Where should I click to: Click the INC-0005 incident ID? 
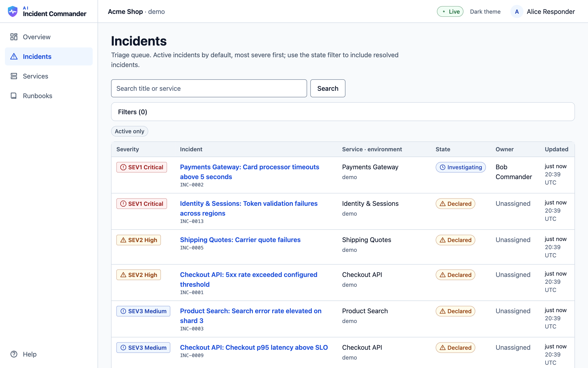tap(192, 248)
